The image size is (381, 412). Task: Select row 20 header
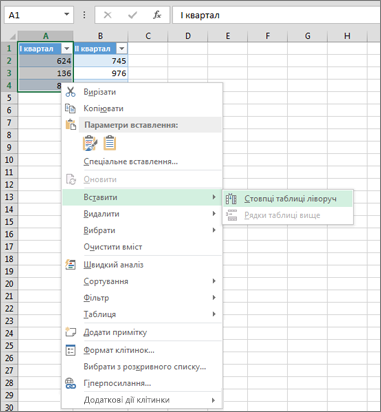[9, 284]
